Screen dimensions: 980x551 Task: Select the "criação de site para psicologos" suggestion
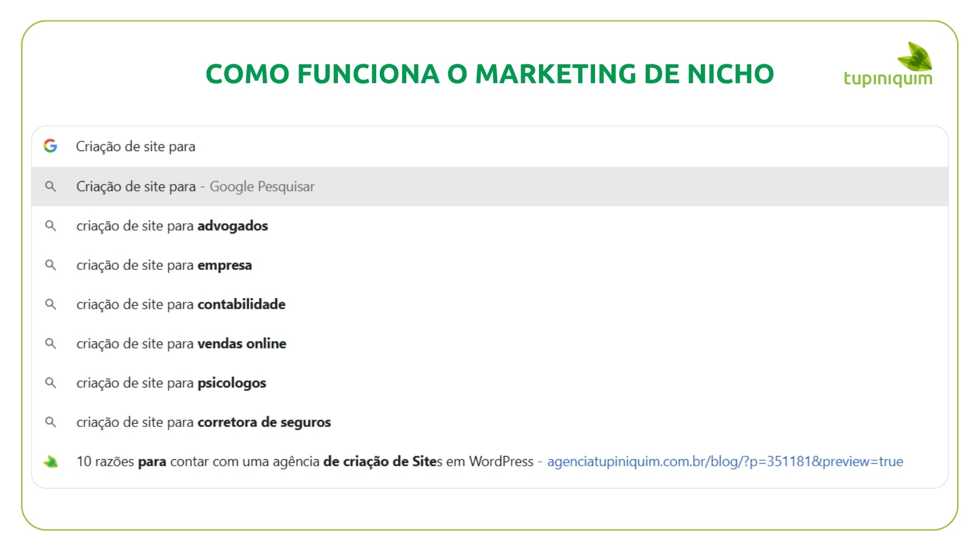tap(171, 383)
